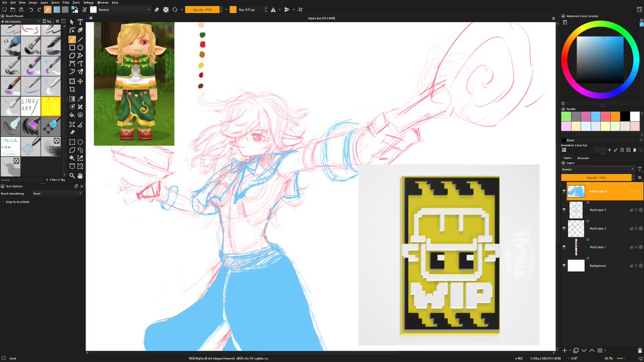
Task: Open the layer filter funnel menu
Action: [639, 169]
